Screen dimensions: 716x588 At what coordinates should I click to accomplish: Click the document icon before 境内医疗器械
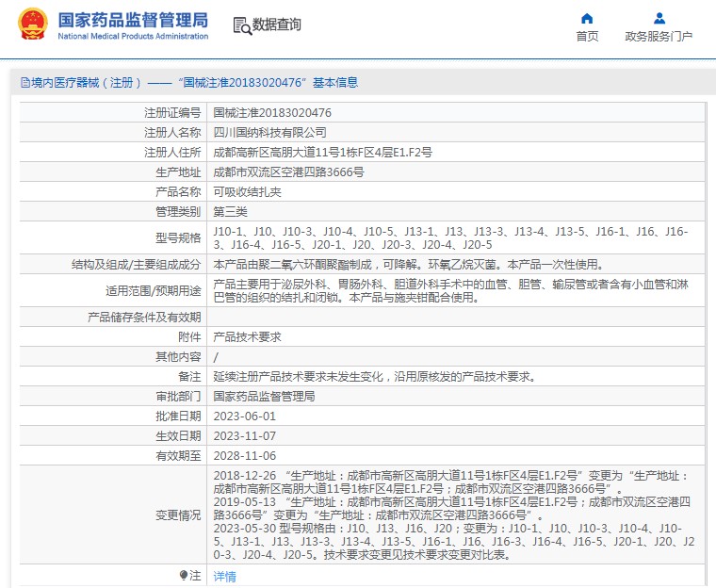pos(25,83)
